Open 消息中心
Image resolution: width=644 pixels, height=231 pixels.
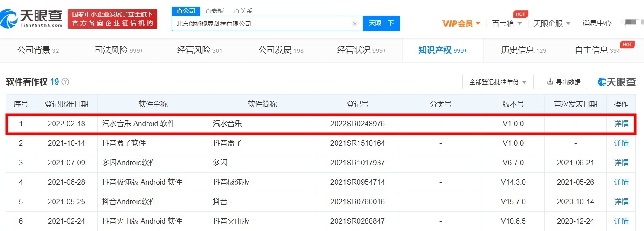point(597,23)
